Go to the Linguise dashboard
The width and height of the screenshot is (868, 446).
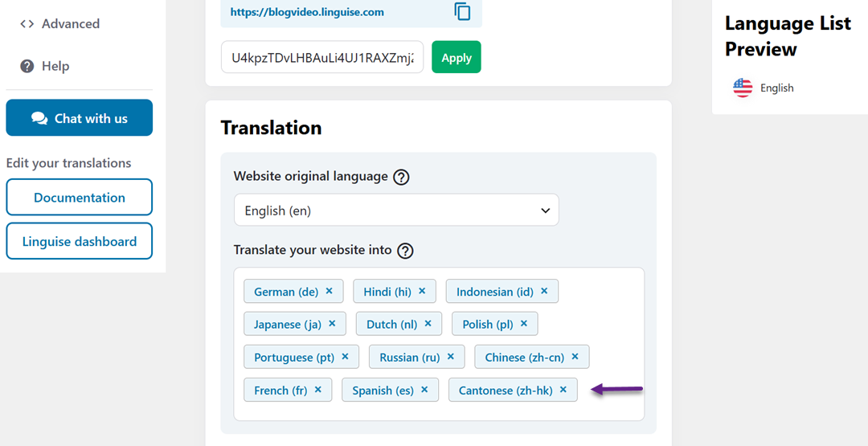point(79,241)
